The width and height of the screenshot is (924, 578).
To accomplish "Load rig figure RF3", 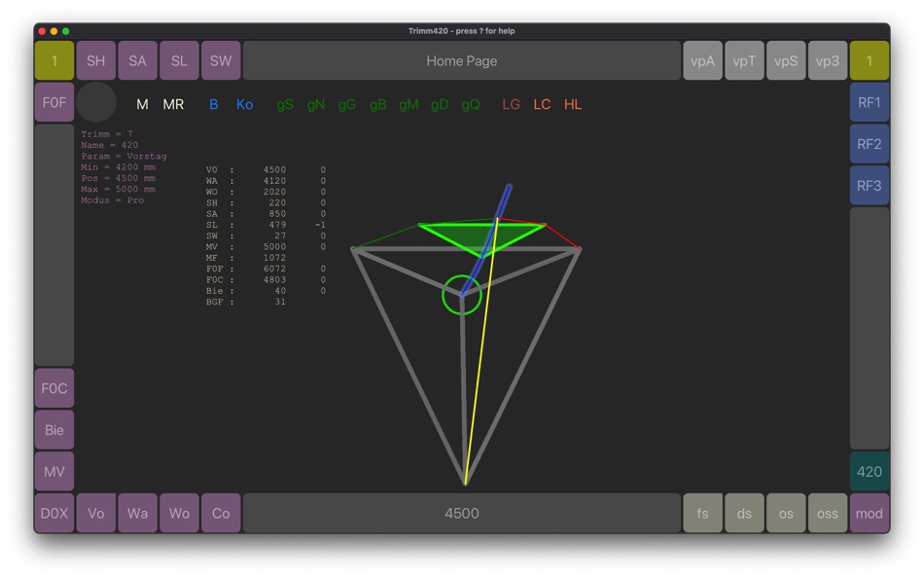I will pos(870,186).
